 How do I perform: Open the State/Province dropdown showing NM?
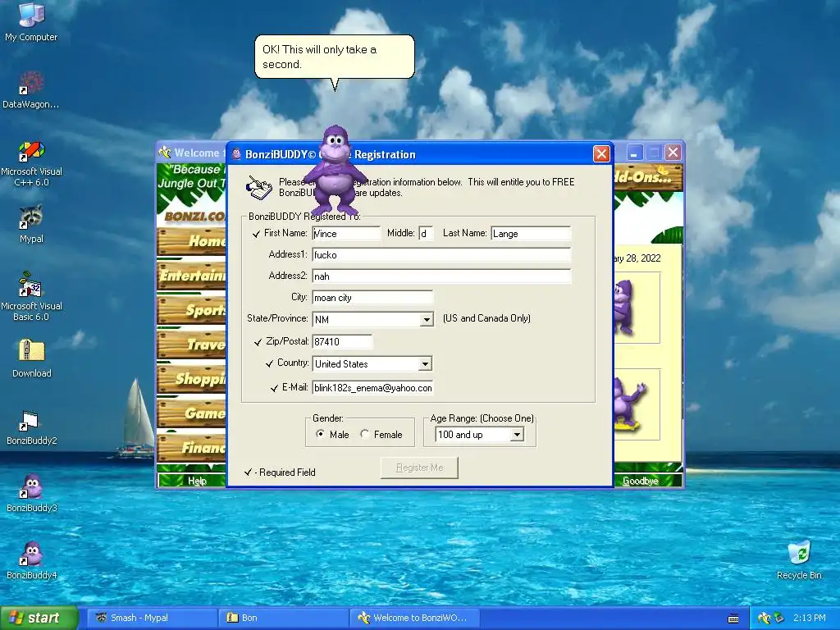click(x=427, y=319)
